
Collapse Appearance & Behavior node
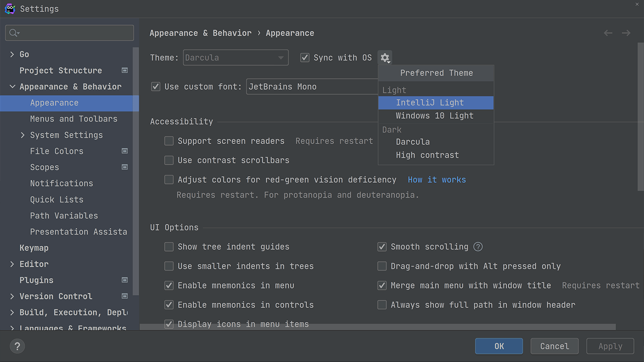[x=12, y=87]
